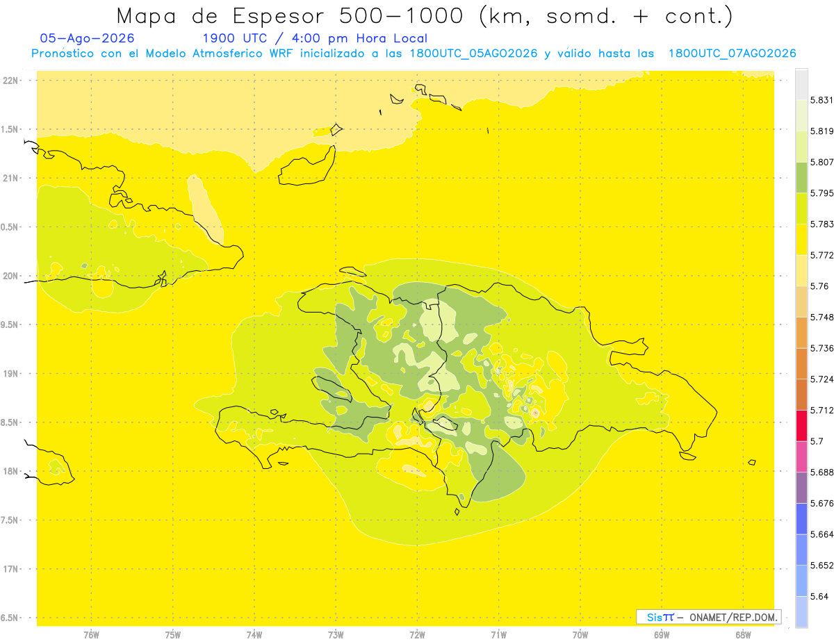
Task: Click legend value '5.819'
Action: point(822,131)
